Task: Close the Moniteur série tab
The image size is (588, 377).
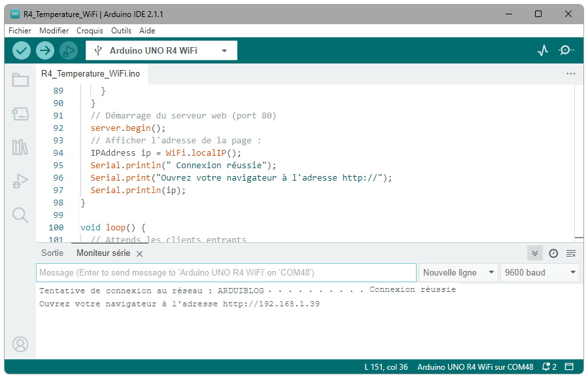Action: [139, 254]
